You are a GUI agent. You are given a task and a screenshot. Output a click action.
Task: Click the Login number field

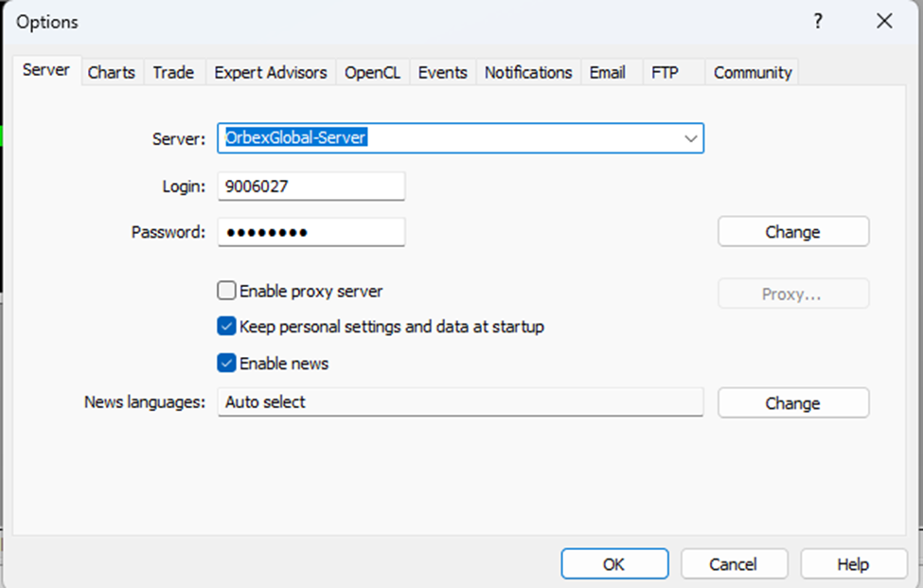311,186
